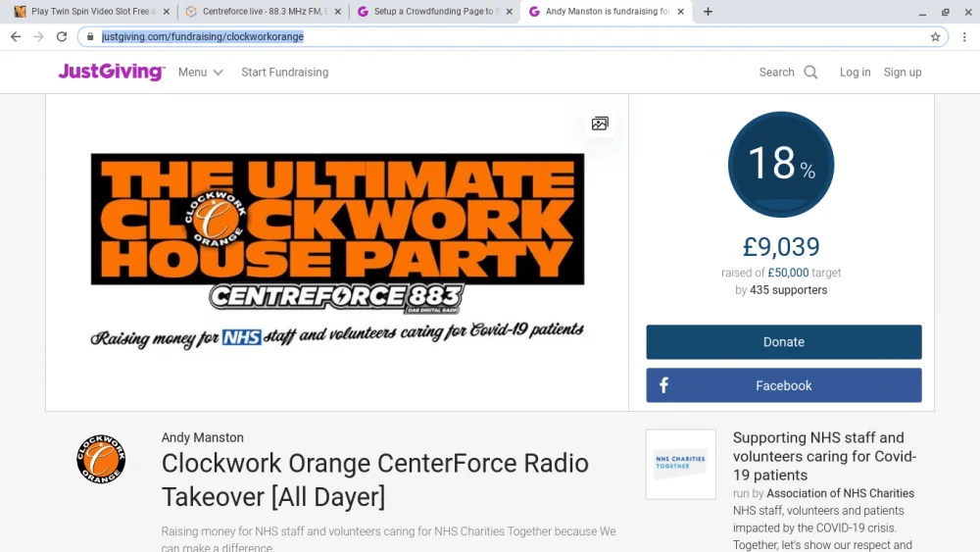Screen dimensions: 980x552
Task: Restore down the browser window
Action: coord(945,12)
